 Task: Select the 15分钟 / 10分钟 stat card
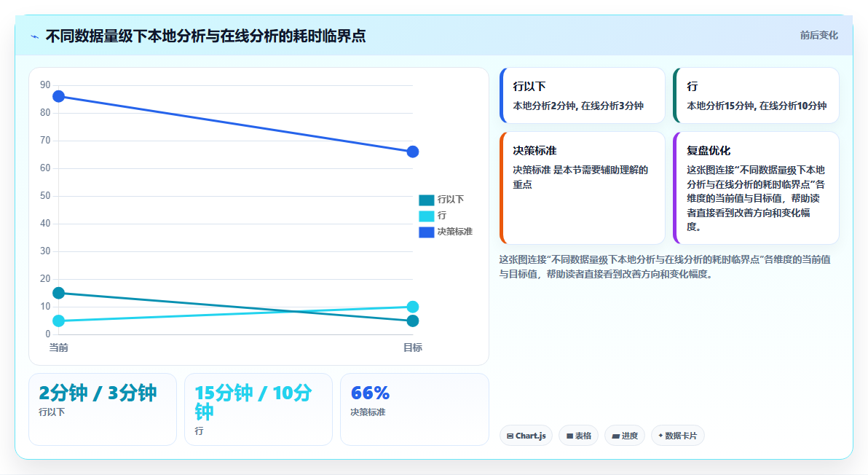click(x=259, y=409)
